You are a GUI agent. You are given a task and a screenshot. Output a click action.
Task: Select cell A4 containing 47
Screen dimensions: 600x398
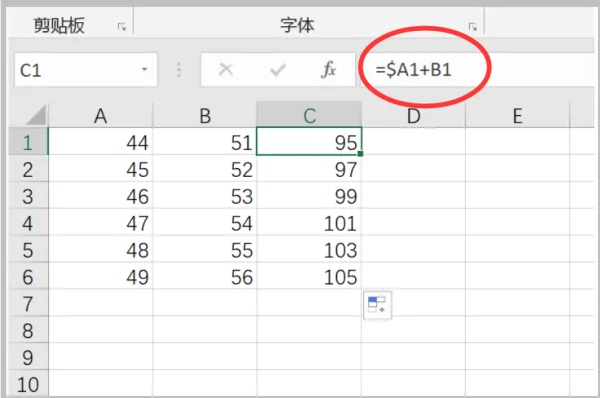click(101, 222)
